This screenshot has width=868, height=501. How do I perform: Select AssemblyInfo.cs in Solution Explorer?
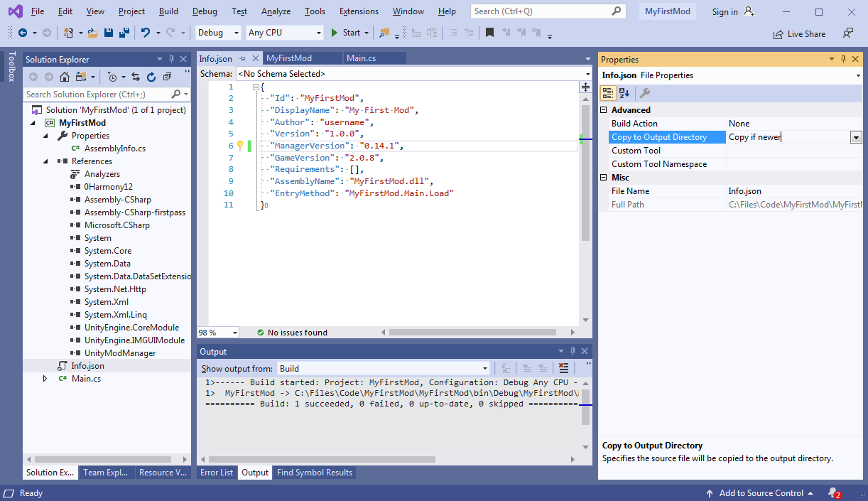pyautogui.click(x=115, y=149)
